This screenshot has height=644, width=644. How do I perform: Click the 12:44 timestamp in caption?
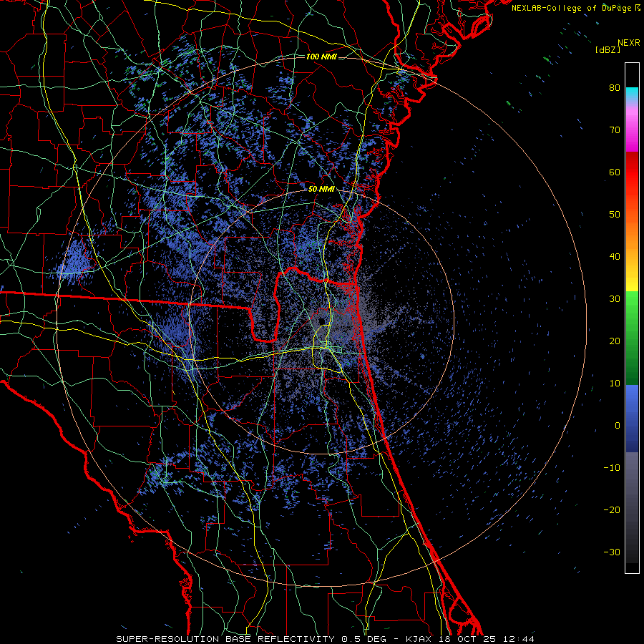coord(518,639)
